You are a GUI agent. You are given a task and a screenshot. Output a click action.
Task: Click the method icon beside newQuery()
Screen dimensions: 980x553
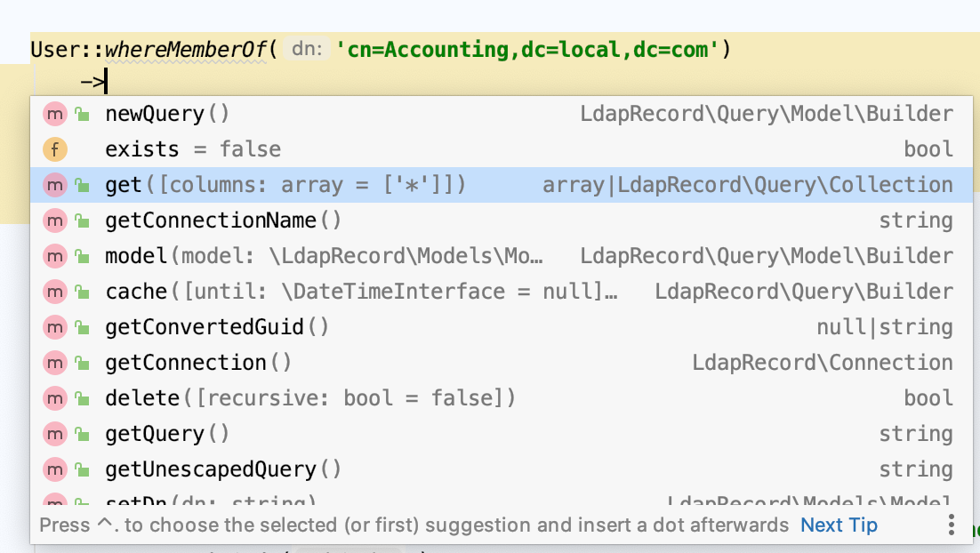[56, 113]
